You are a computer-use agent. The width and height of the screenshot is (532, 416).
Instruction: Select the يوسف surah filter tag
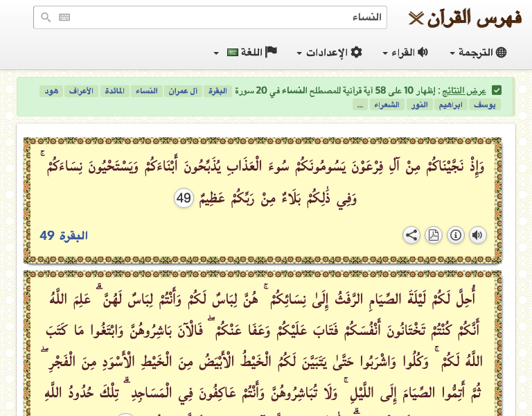(x=484, y=105)
